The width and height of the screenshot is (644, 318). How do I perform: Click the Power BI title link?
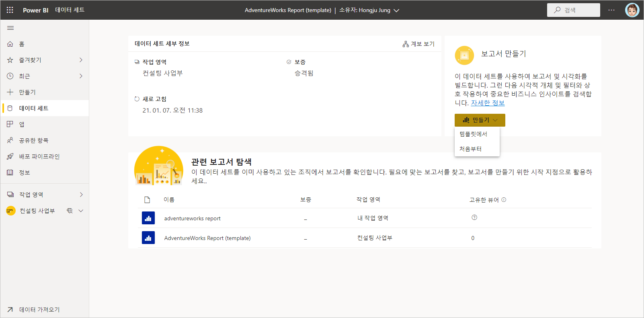click(x=35, y=10)
